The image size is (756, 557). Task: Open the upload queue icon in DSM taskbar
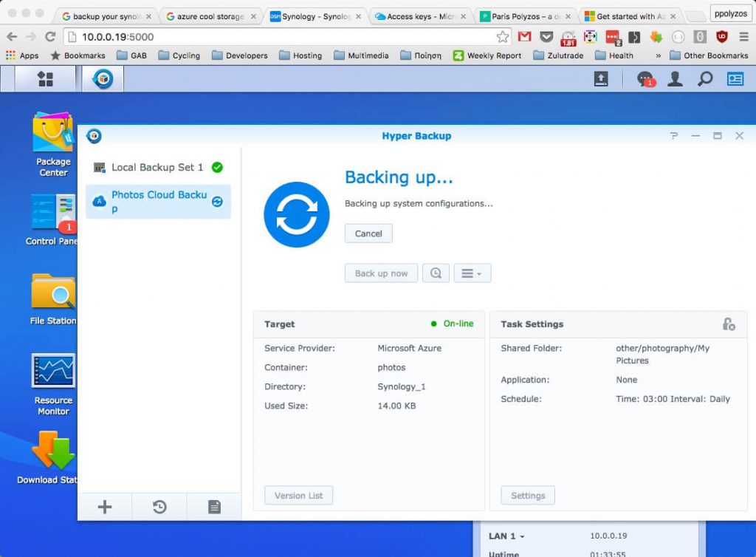click(x=601, y=78)
